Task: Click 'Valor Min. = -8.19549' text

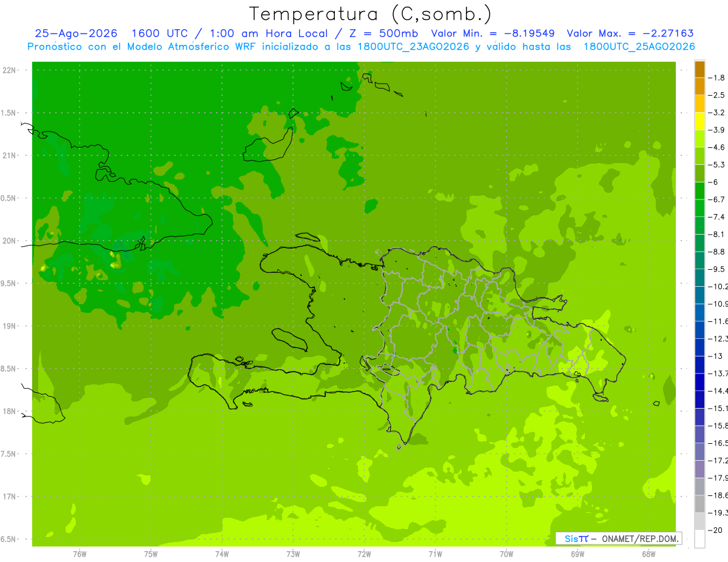Action: click(x=493, y=34)
